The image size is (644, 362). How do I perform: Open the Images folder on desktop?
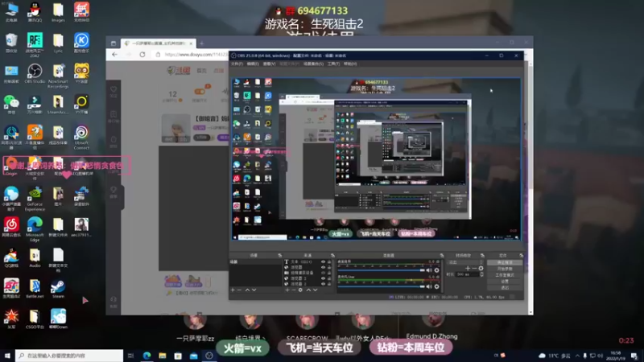(x=58, y=12)
